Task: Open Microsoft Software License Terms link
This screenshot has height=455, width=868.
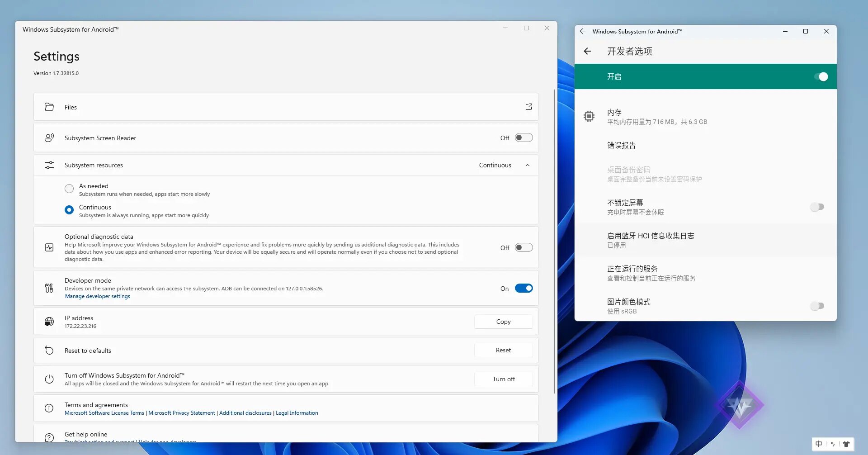Action: click(x=104, y=413)
